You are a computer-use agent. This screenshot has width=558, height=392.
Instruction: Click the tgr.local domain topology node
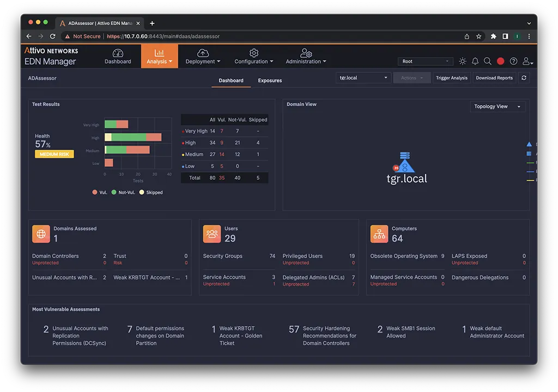(x=405, y=167)
